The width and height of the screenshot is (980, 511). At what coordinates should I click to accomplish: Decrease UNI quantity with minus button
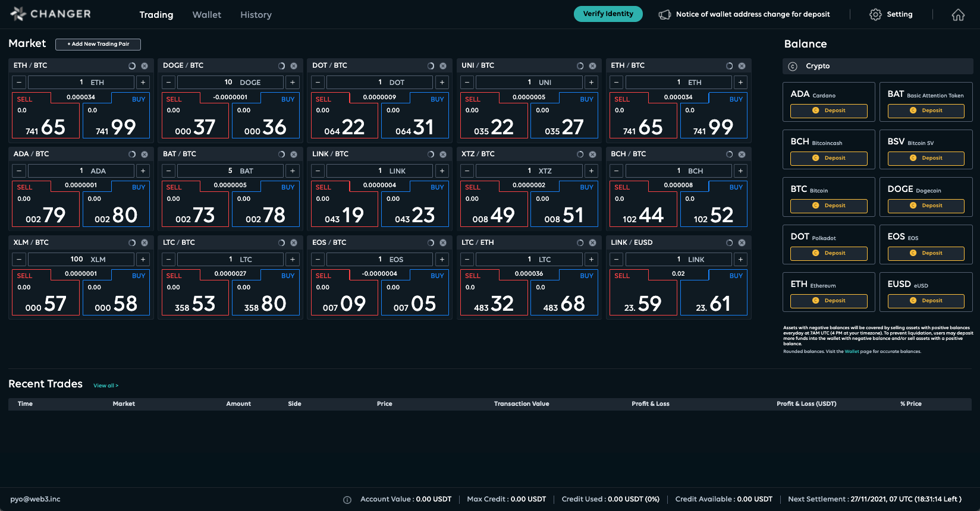pos(467,83)
